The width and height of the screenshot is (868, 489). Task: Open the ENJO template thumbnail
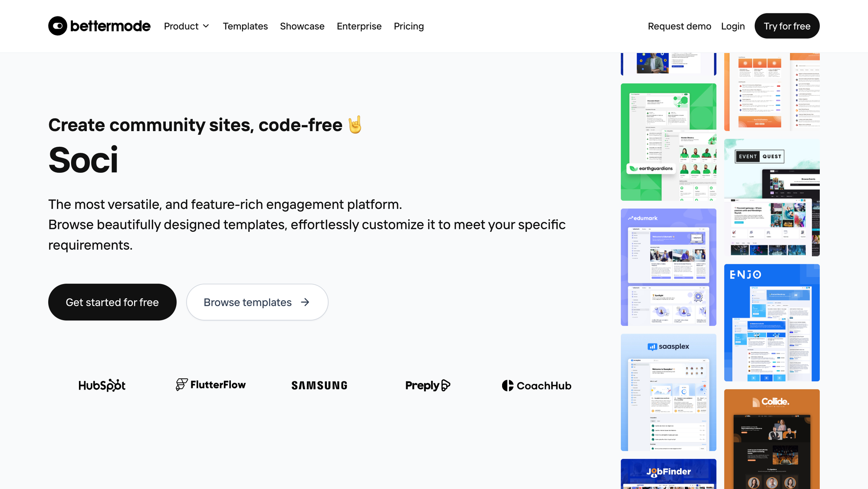[772, 323]
